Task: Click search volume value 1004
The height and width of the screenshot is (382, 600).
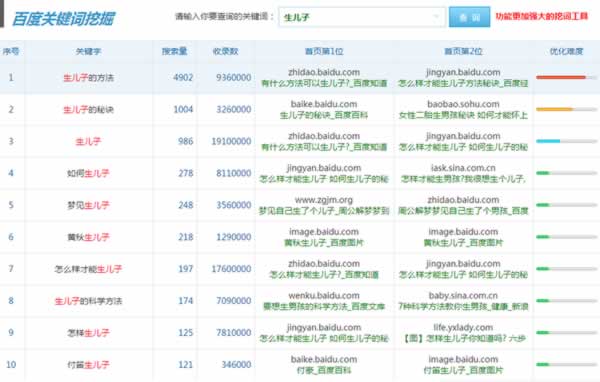Action: coord(183,109)
